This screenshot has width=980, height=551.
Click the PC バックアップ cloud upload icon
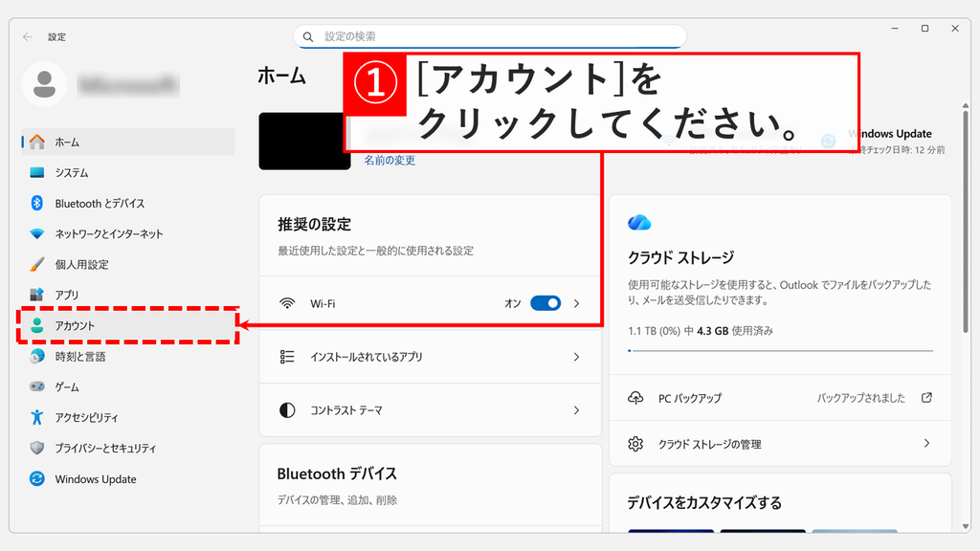pyautogui.click(x=635, y=397)
